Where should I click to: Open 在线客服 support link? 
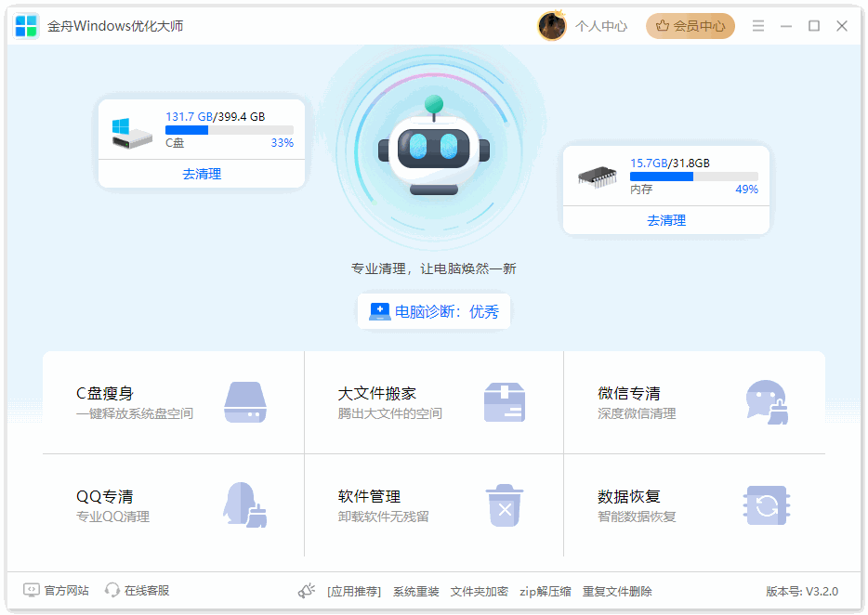[x=147, y=591]
